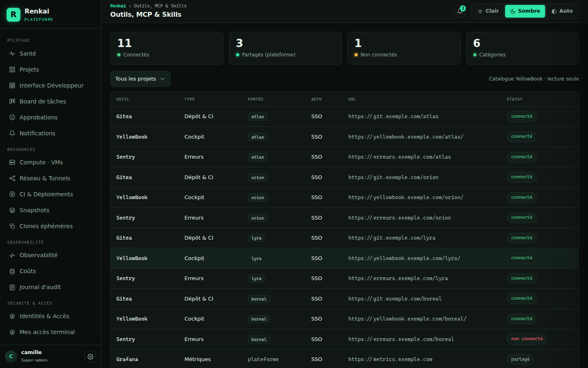The width and height of the screenshot is (588, 368).
Task: Click the Compute · VMs server icon
Action: point(12,162)
